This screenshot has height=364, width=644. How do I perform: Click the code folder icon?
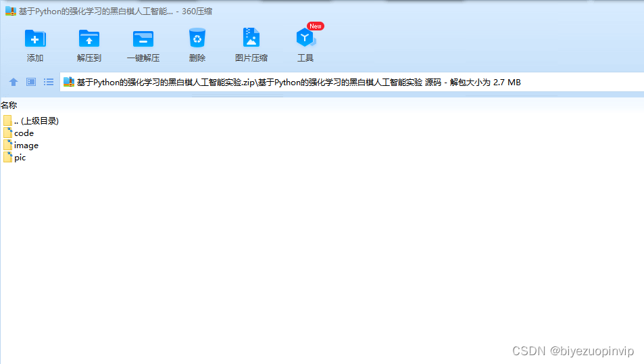tap(8, 133)
